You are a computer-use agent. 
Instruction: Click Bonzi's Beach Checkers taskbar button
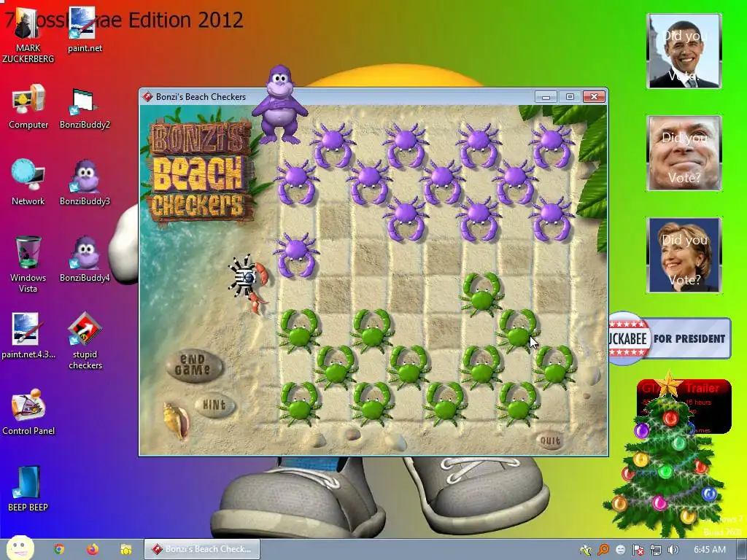point(202,549)
